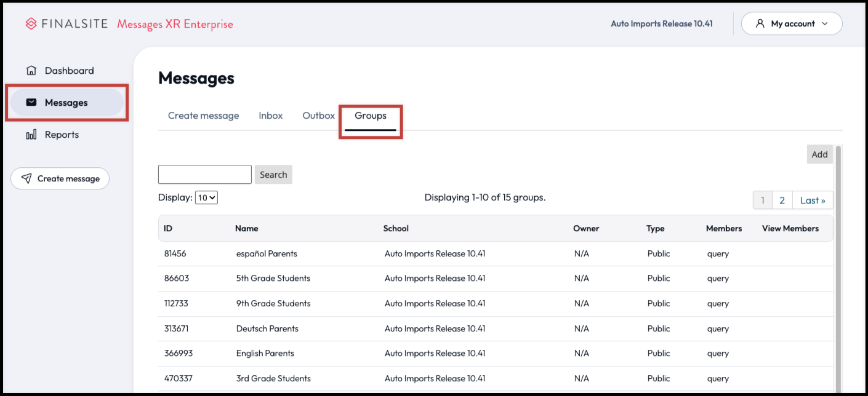This screenshot has width=868, height=396.
Task: Expand the Display count dropdown
Action: click(206, 198)
